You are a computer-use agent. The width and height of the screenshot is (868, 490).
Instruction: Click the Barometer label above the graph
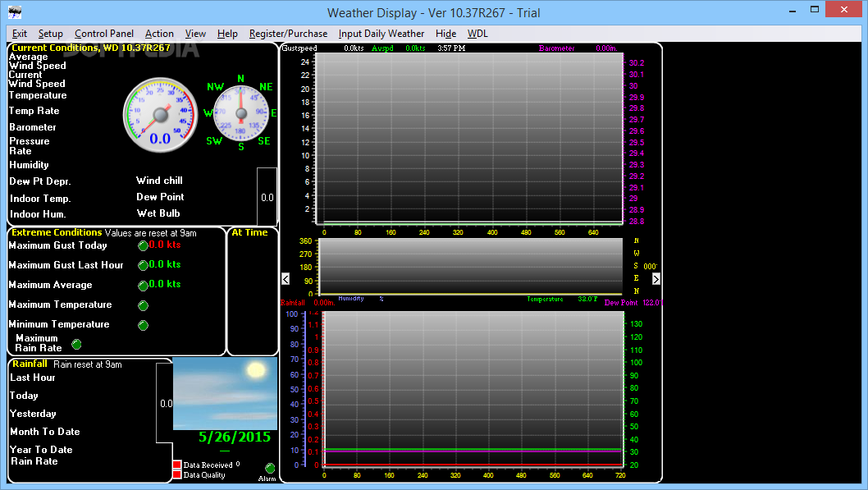click(x=556, y=48)
